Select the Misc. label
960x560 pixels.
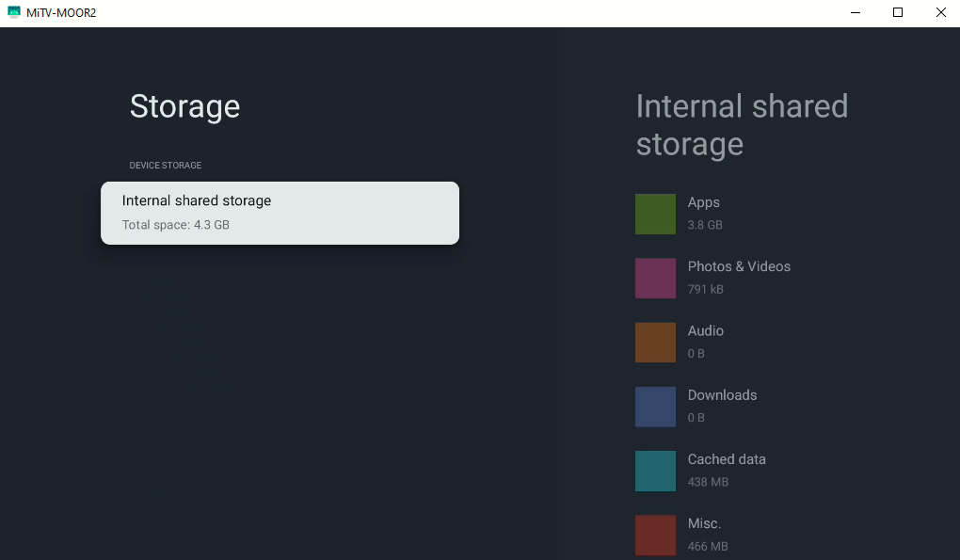click(x=705, y=523)
